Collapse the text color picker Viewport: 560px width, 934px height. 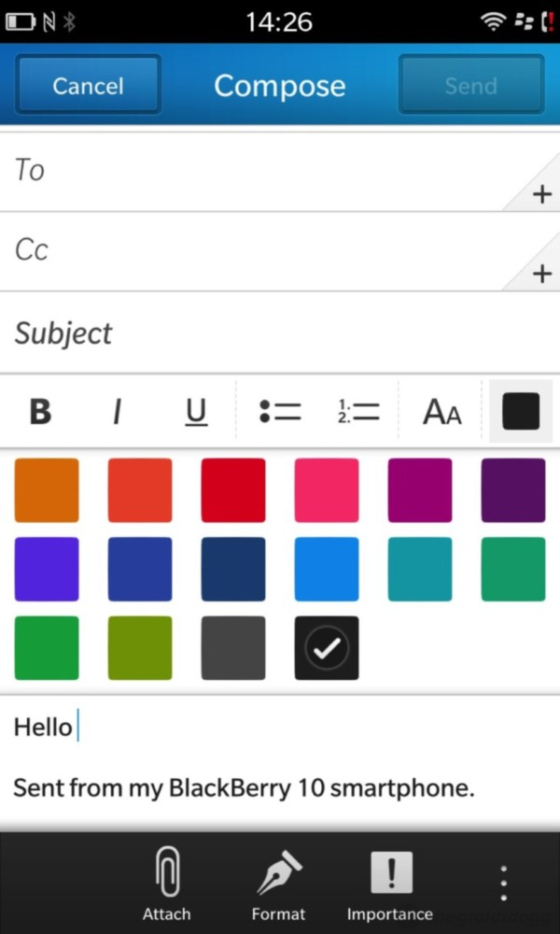[521, 411]
